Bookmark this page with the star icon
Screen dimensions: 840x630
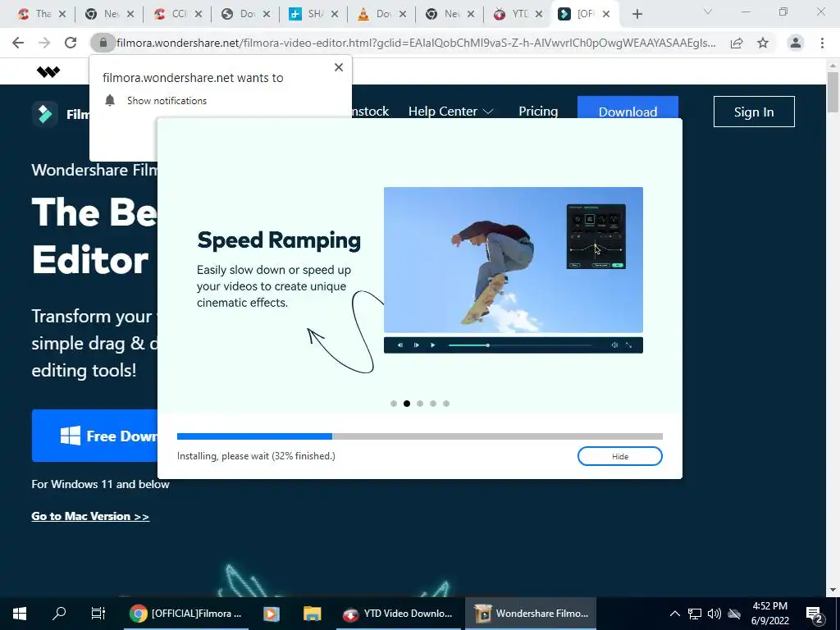click(763, 43)
